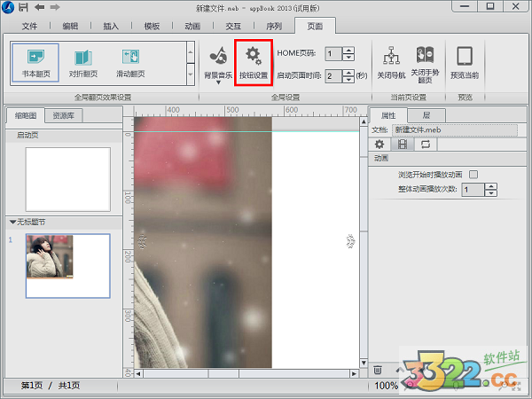Click the save icon in title bar
532x399 pixels.
[x=23, y=7]
